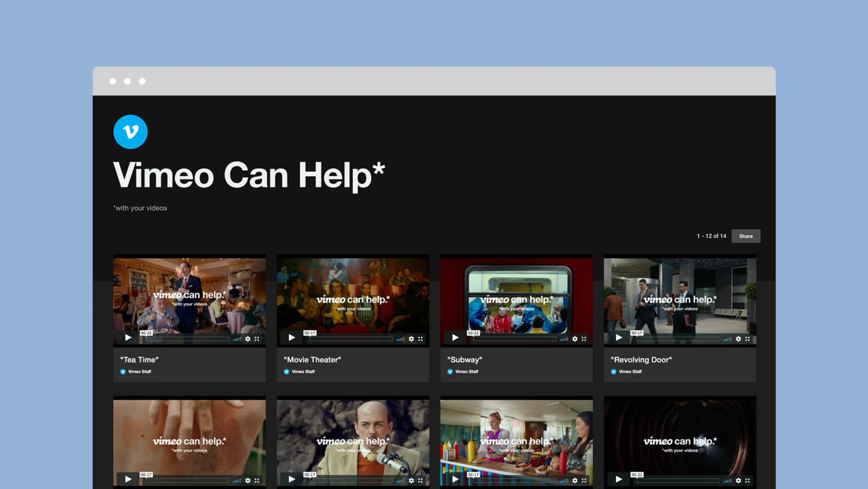Enter fullscreen on dark tunnel video
Screen dimensions: 868x489
(x=748, y=480)
